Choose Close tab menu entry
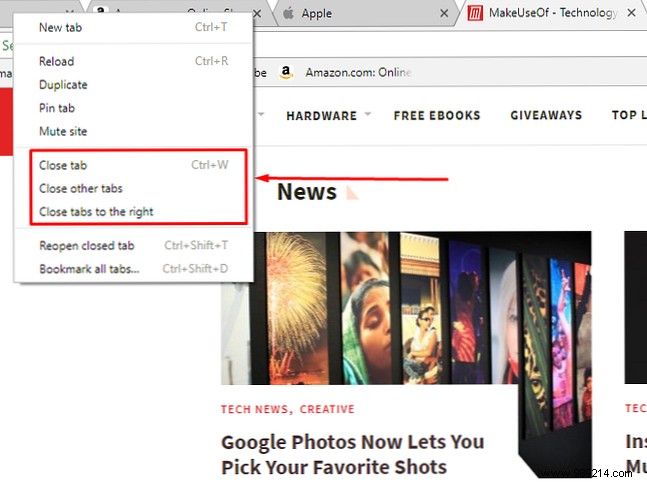Viewport: 647px width, 482px height. 63,165
